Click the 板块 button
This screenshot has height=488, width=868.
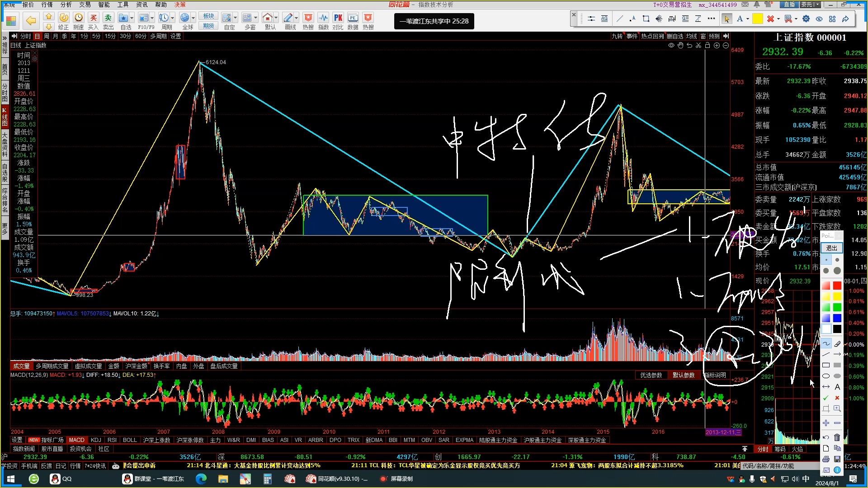(208, 16)
